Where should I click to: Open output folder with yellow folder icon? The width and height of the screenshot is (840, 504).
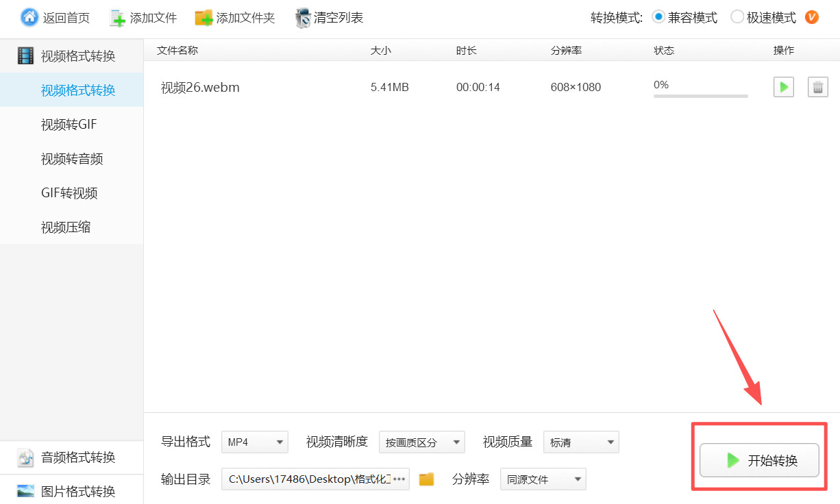tap(427, 479)
